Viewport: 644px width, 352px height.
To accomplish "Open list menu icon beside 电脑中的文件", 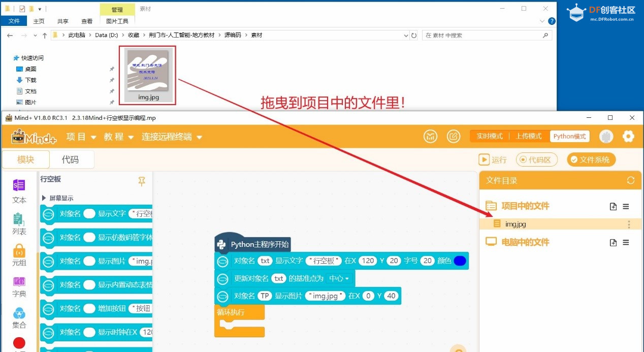I will pos(626,242).
